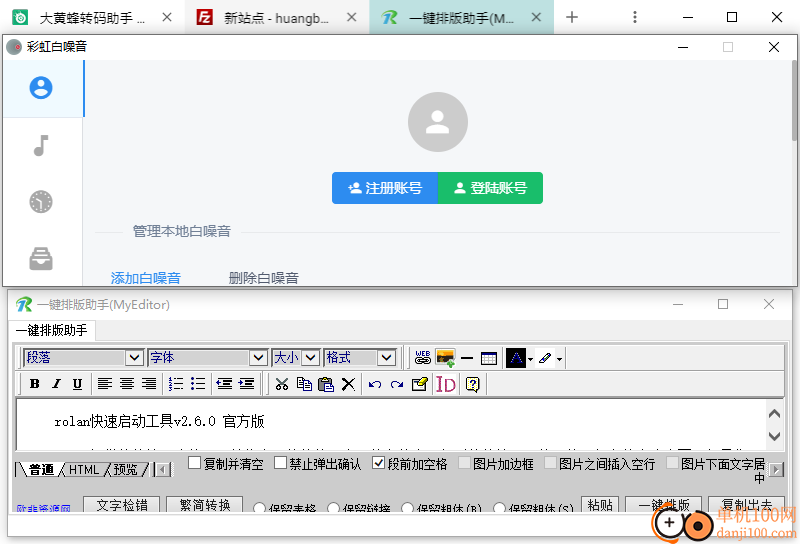Insert a bulleted list
800x544 pixels.
click(197, 384)
